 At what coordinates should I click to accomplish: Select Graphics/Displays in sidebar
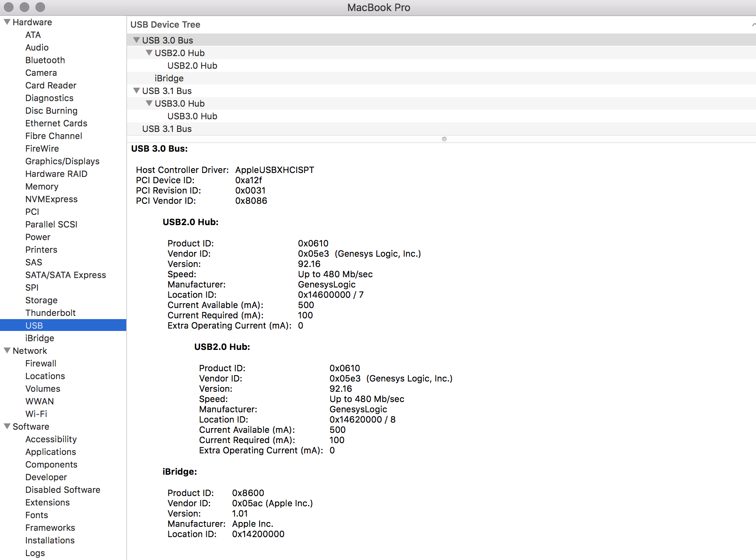click(x=62, y=161)
